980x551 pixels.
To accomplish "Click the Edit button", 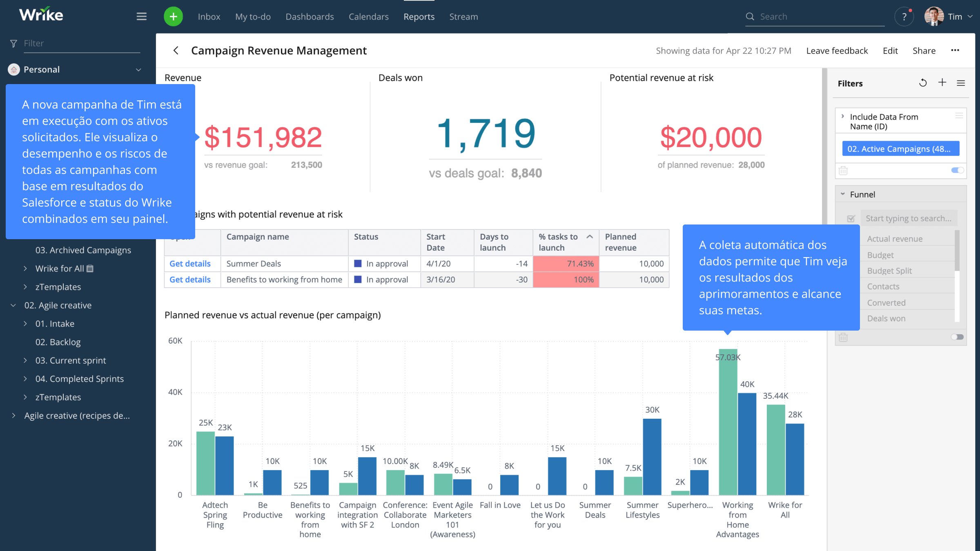I will point(890,51).
